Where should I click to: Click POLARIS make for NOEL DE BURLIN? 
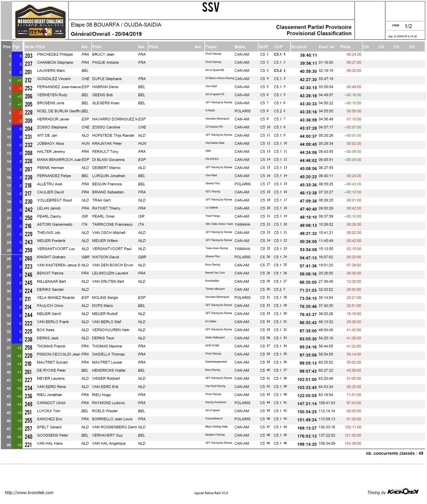tap(242, 111)
